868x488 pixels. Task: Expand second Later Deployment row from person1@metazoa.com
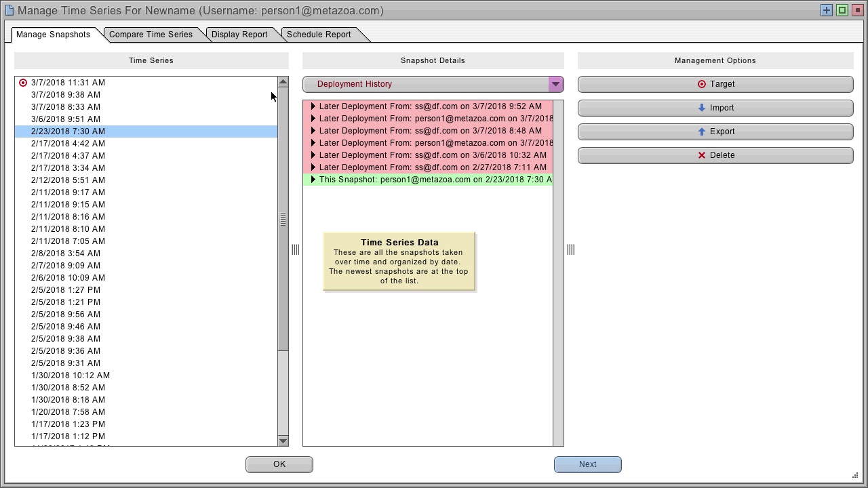point(313,119)
